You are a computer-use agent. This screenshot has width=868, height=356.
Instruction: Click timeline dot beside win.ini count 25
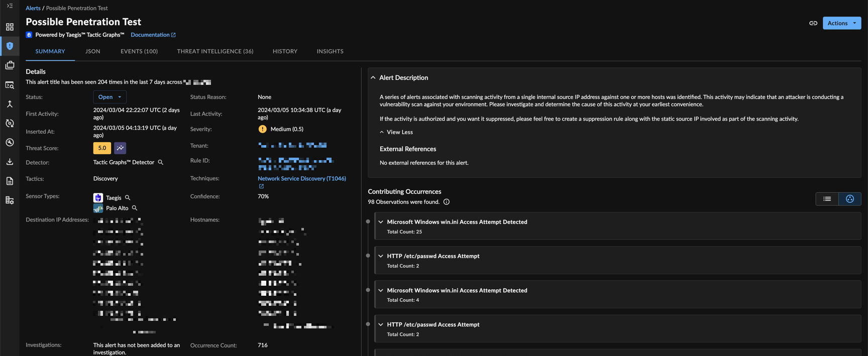368,221
